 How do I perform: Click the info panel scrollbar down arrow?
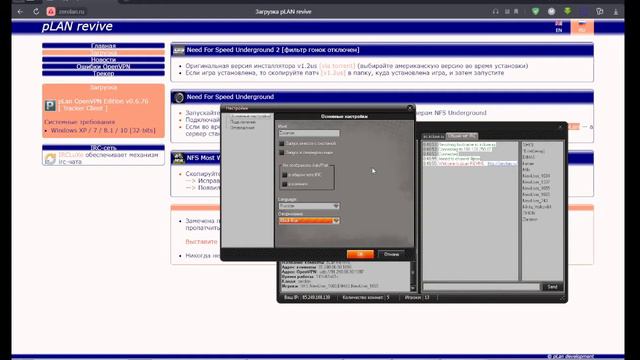[413, 288]
